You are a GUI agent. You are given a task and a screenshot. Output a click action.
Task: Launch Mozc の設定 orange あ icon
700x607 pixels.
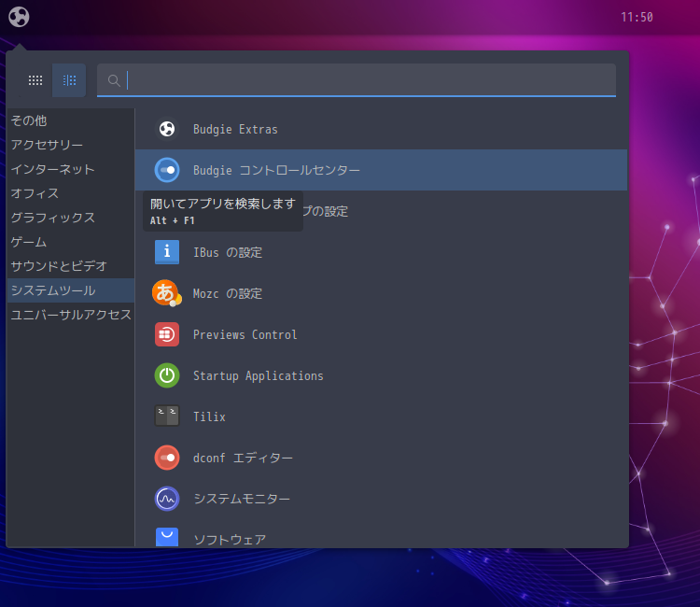(x=167, y=293)
